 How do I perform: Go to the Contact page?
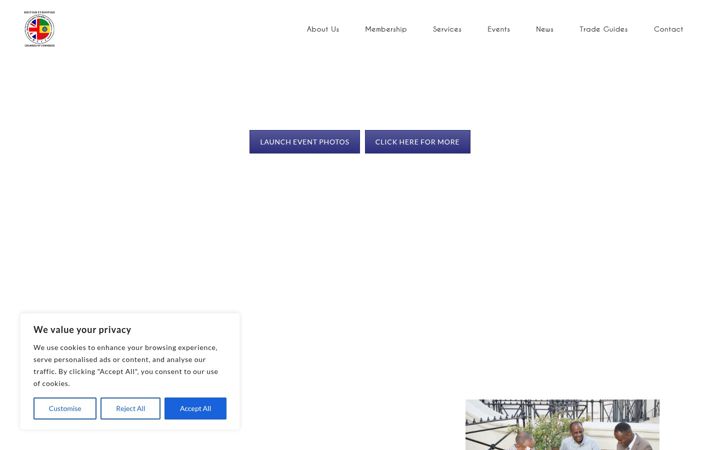pyautogui.click(x=668, y=29)
